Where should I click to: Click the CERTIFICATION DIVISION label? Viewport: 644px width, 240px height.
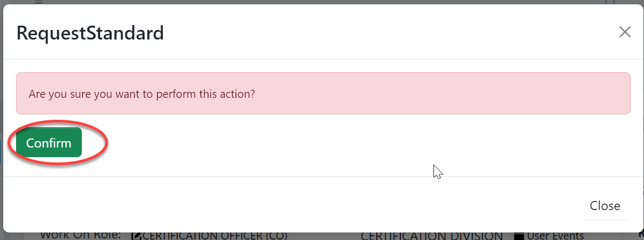432,236
